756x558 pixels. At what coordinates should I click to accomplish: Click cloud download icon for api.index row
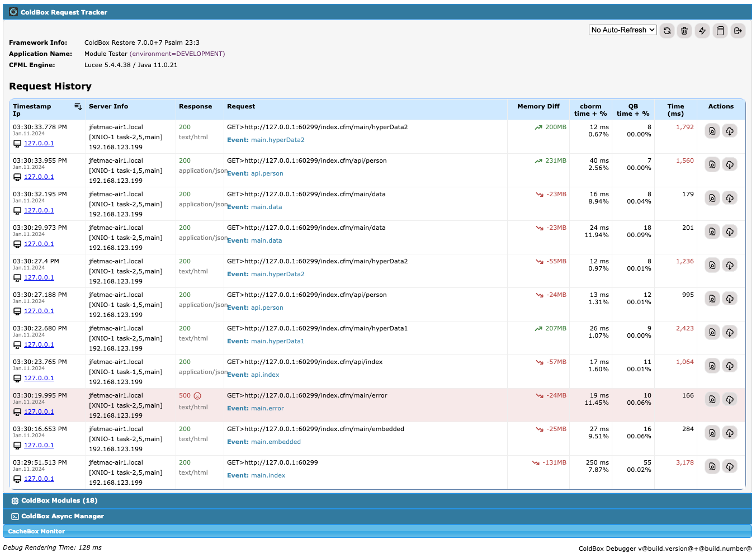730,366
